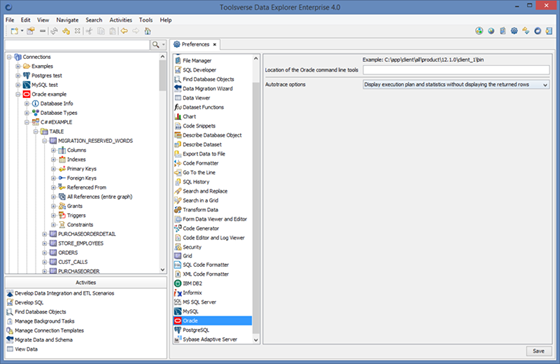This screenshot has height=364, width=560.
Task: Select the IBM DB2 icon
Action: [x=178, y=283]
